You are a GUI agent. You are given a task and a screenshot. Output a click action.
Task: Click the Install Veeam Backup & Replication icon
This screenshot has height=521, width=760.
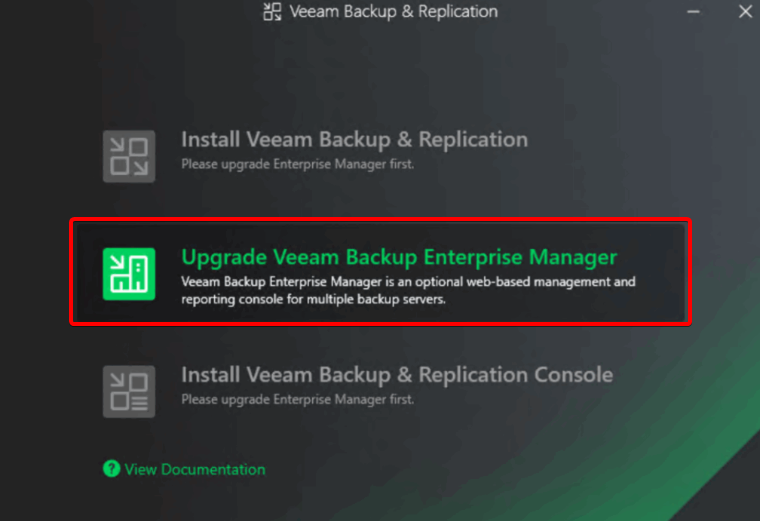pos(129,156)
